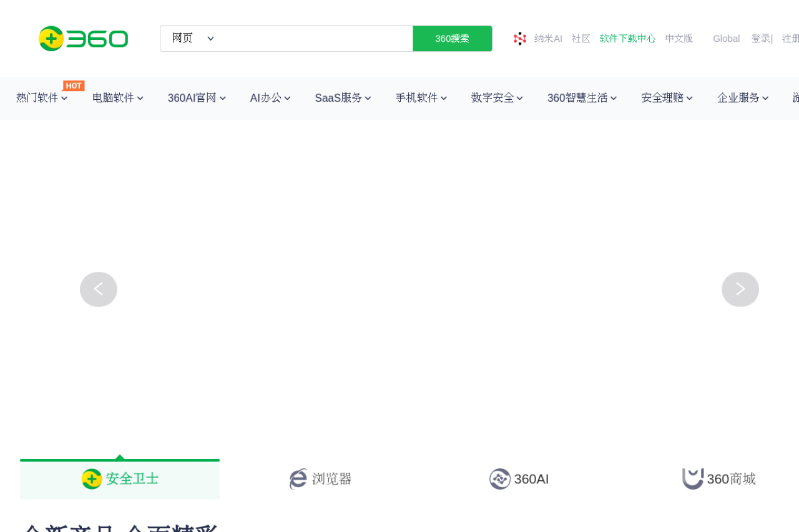Screen dimensions: 799x532
Task: Open the 企业服务 navigation menu
Action: (742, 98)
